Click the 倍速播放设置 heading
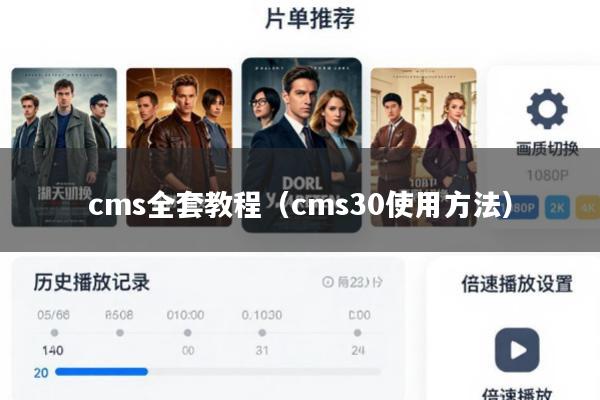This screenshot has width=600, height=400. click(x=517, y=284)
